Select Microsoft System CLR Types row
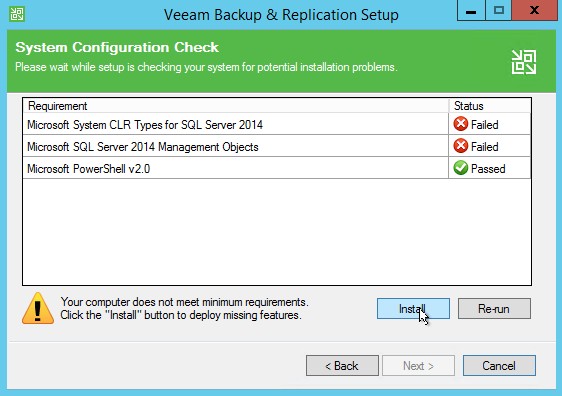562x396 pixels. pyautogui.click(x=277, y=124)
